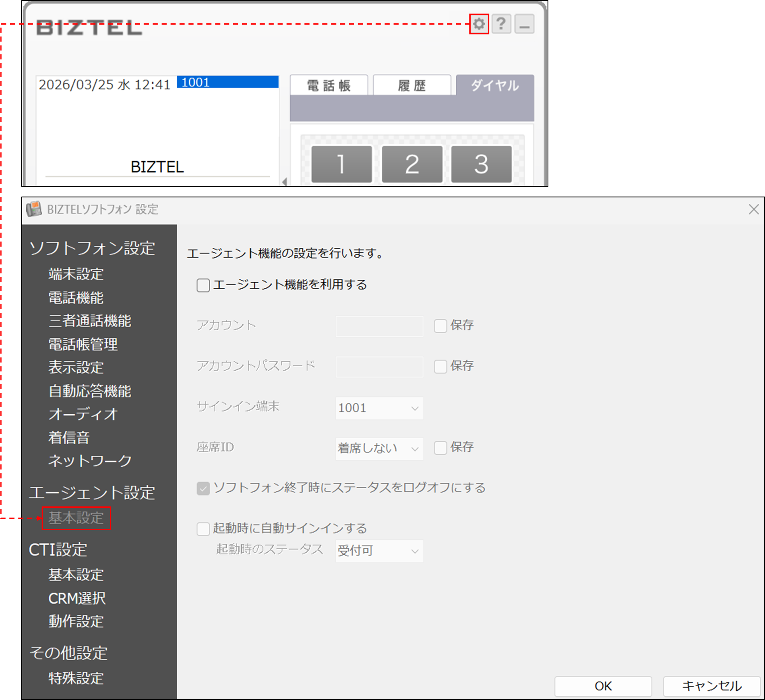
Task: Click the アカウントパスワード input field
Action: tap(379, 367)
